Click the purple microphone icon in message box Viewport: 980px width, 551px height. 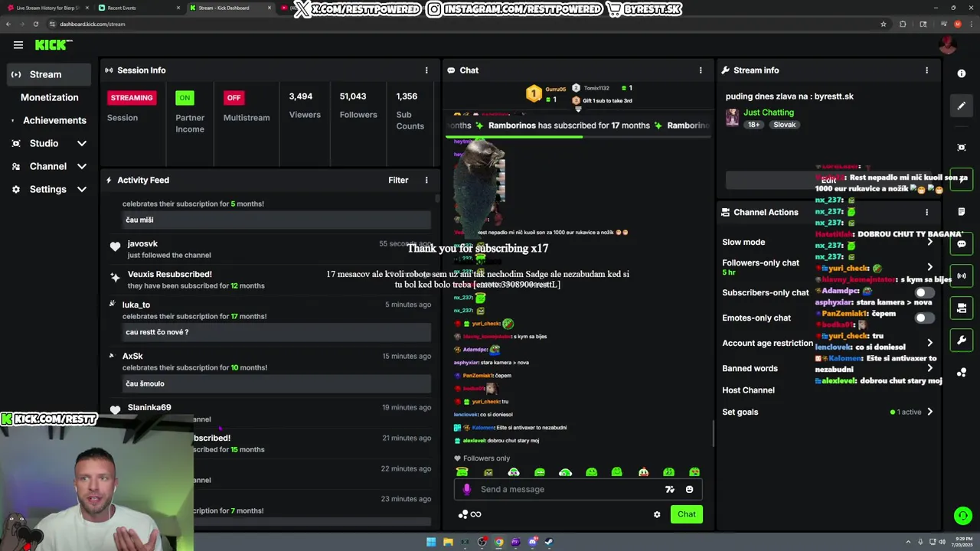[467, 490]
